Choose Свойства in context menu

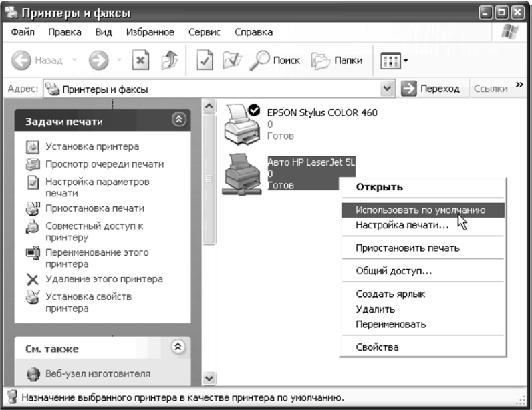[423, 347]
